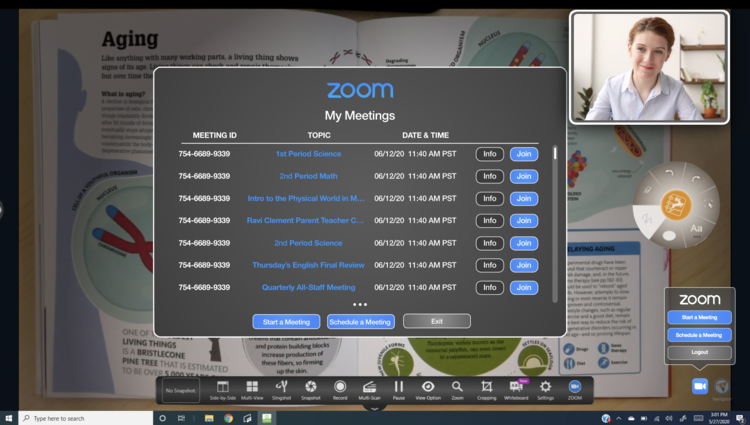Click the No Snapshot preview box

click(181, 390)
